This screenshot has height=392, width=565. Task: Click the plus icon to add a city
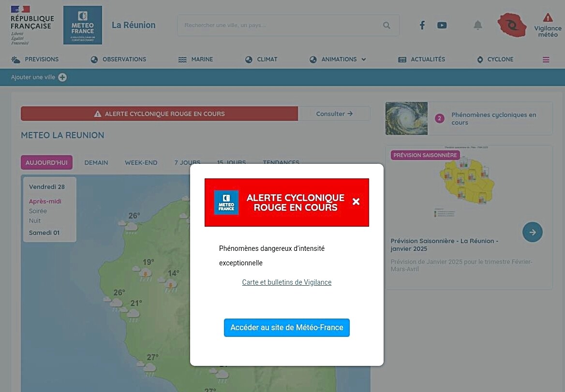point(62,77)
